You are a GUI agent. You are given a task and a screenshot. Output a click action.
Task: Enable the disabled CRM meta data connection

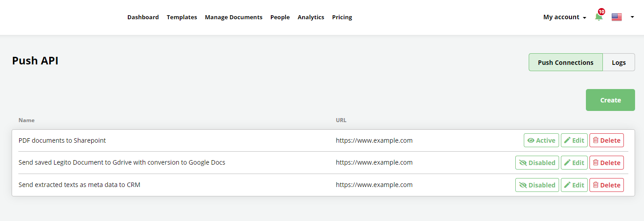537,185
